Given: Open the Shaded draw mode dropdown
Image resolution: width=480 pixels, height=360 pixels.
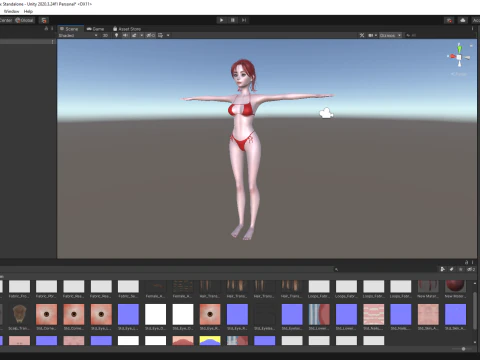Looking at the screenshot, I should tap(78, 35).
